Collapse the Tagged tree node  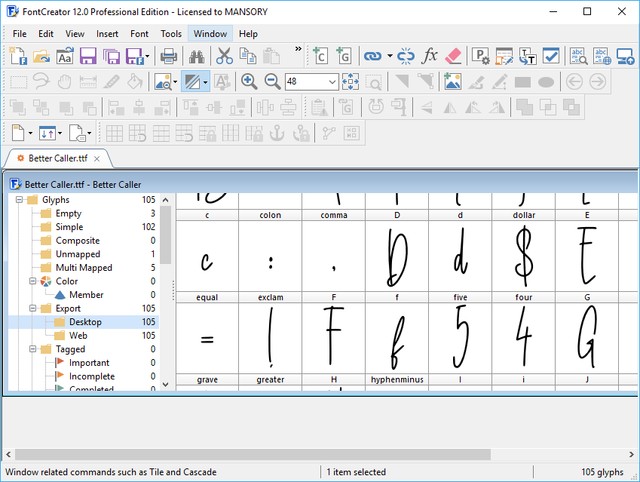click(x=31, y=349)
